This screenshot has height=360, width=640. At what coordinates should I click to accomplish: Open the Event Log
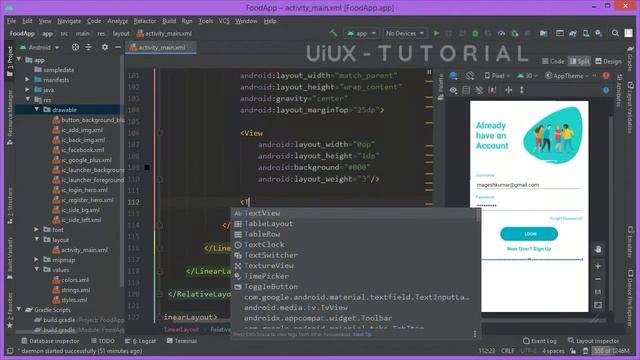point(540,341)
